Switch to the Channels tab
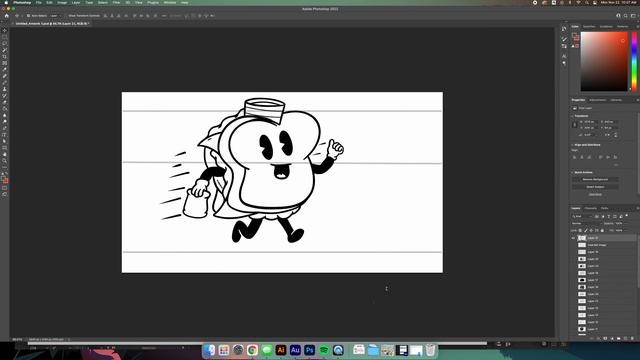This screenshot has height=360, width=640. [x=590, y=209]
